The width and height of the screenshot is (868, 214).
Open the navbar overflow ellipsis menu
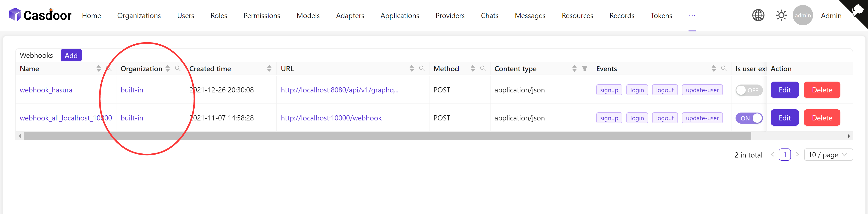[x=692, y=15]
